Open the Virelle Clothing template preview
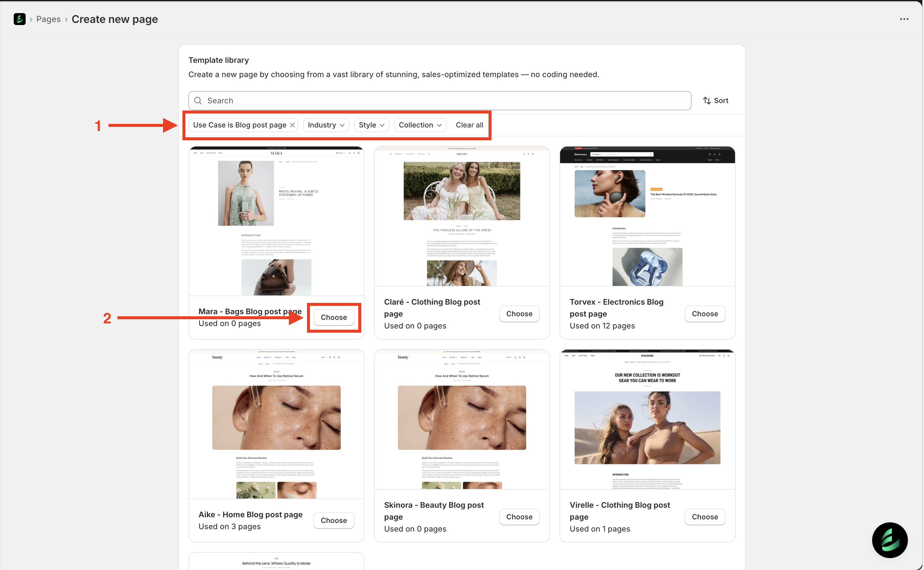The height and width of the screenshot is (570, 924). pyautogui.click(x=647, y=419)
